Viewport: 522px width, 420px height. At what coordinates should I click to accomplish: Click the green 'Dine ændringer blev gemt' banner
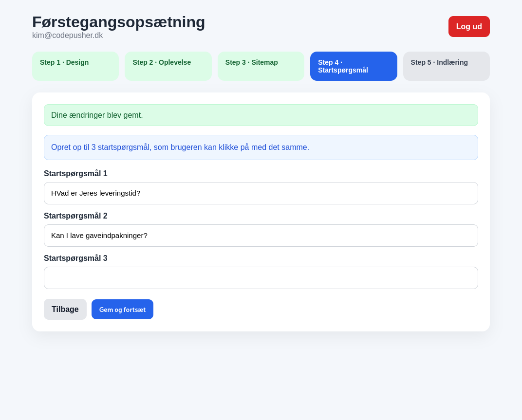pyautogui.click(x=261, y=115)
